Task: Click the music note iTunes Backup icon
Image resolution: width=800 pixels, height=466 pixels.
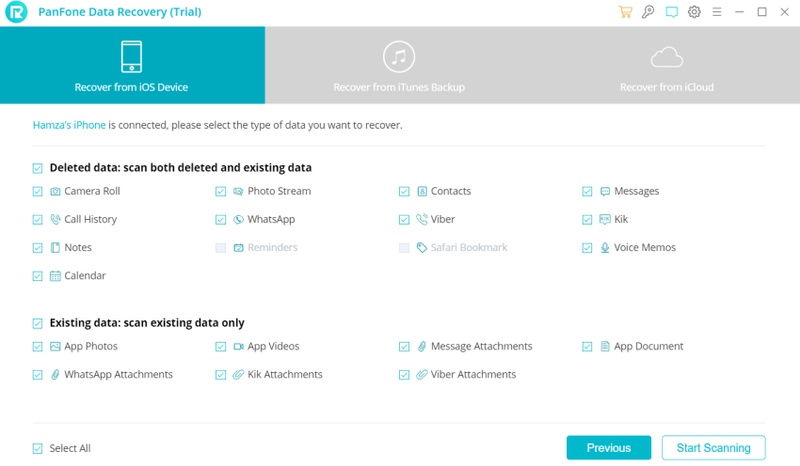Action: pos(399,57)
